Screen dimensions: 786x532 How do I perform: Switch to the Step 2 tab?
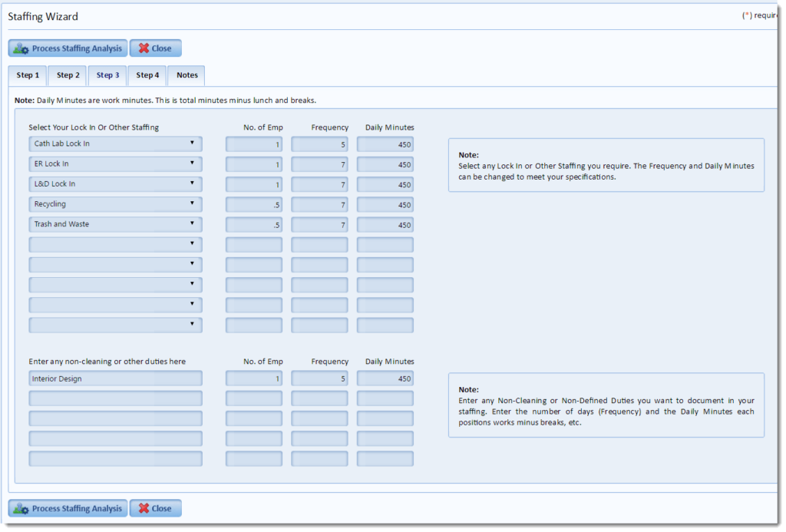coord(68,75)
